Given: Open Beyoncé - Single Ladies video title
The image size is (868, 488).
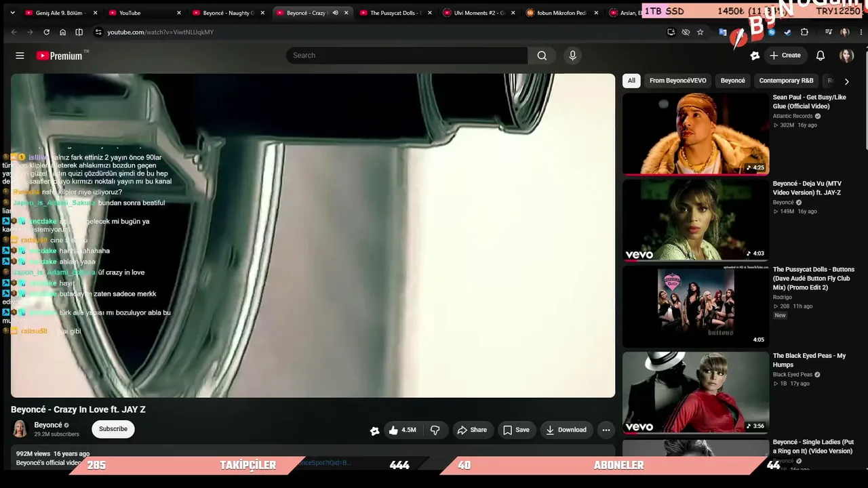Looking at the screenshot, I should (813, 447).
